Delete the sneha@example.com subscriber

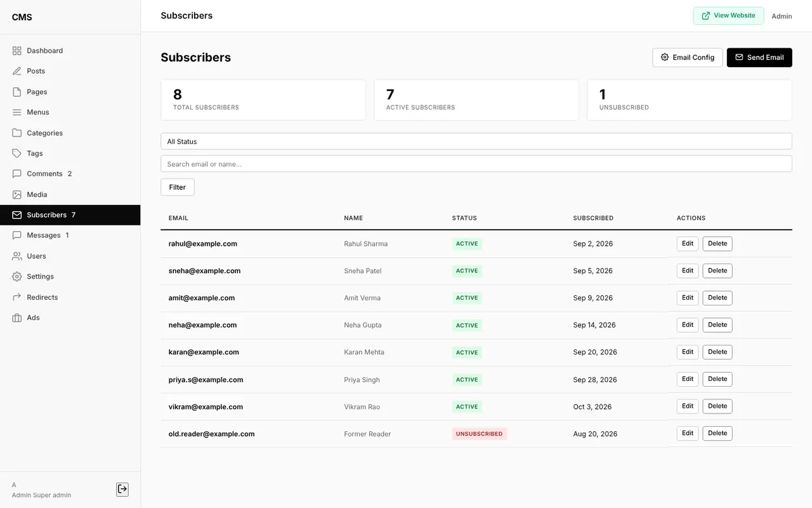tap(717, 271)
